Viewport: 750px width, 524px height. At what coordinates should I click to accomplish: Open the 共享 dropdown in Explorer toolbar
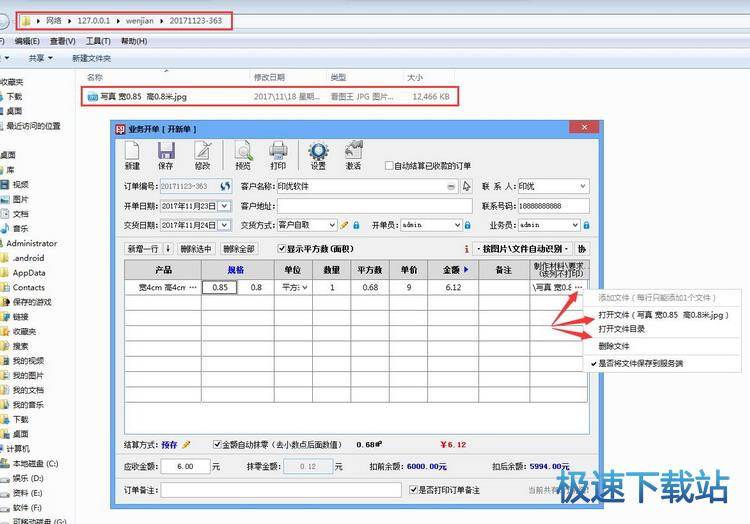pyautogui.click(x=40, y=58)
